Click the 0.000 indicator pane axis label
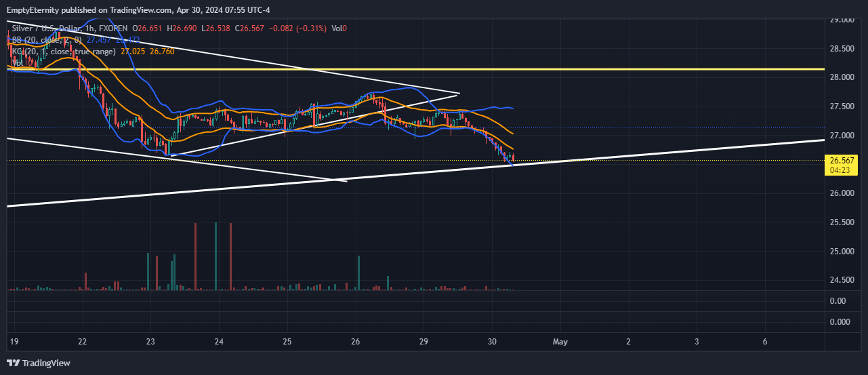This screenshot has height=375, width=868. (840, 321)
